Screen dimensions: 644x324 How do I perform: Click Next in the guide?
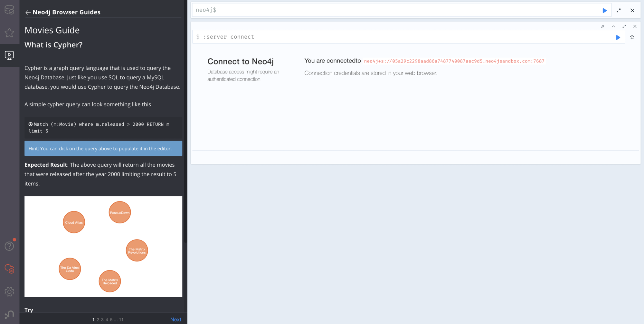point(176,319)
